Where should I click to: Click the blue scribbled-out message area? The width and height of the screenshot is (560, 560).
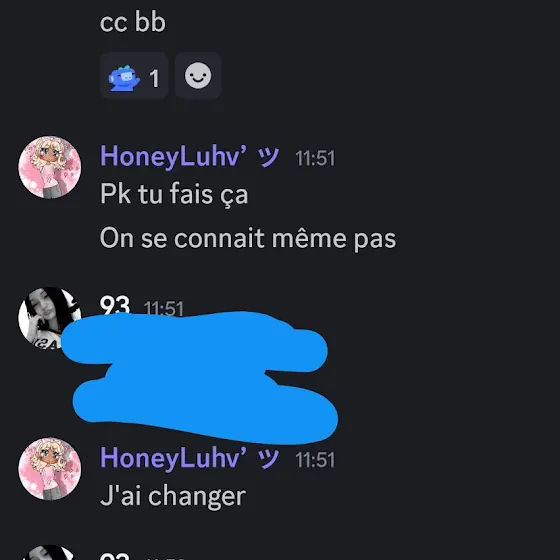pos(200,378)
